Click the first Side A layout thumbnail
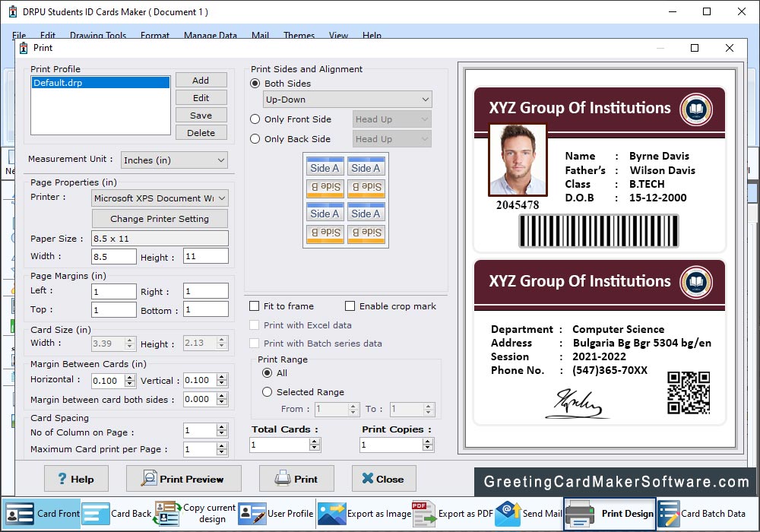This screenshot has height=532, width=760. coord(325,168)
